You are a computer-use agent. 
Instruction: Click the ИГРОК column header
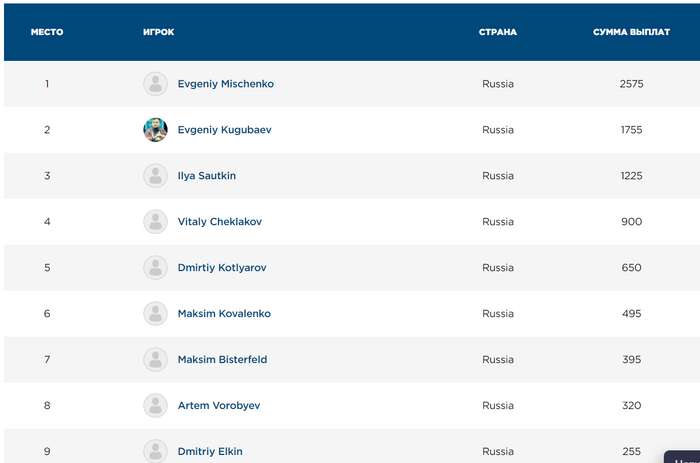tap(158, 32)
